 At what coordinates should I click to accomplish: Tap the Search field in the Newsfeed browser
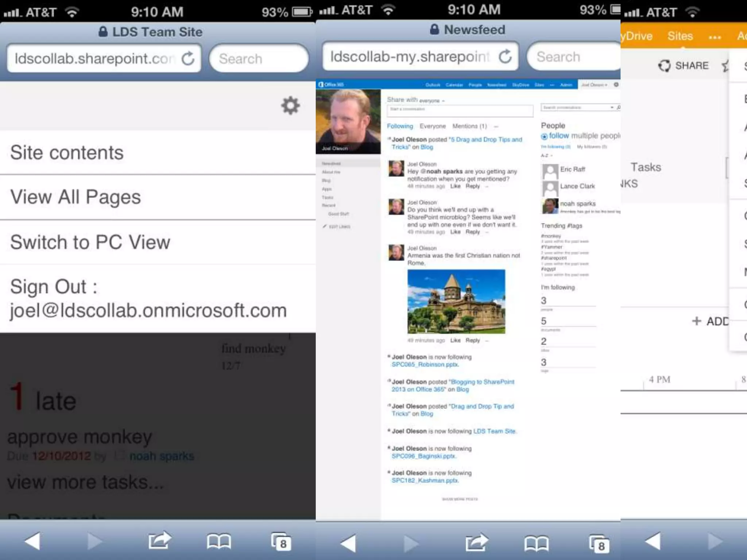(569, 57)
